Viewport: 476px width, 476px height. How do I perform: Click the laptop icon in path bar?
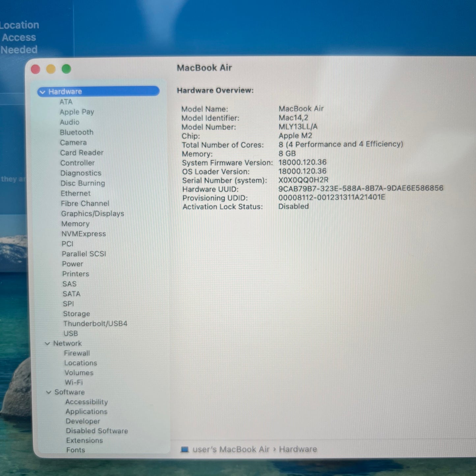pyautogui.click(x=185, y=449)
